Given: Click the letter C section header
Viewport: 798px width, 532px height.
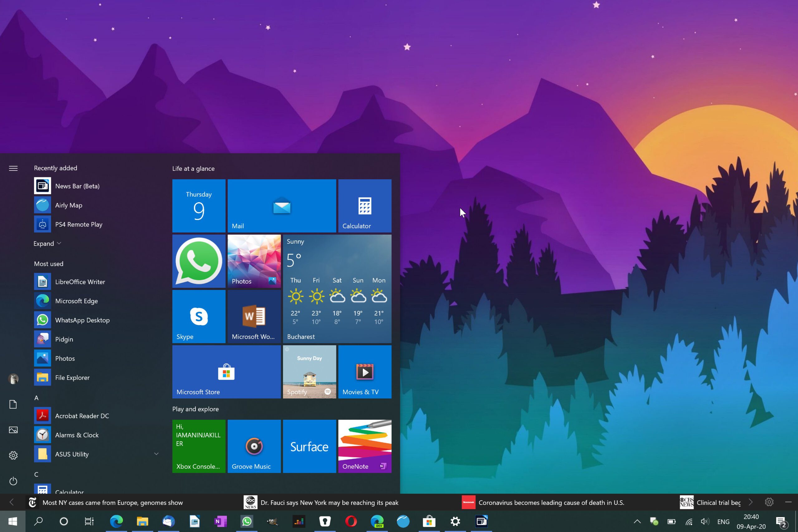Looking at the screenshot, I should click(36, 474).
